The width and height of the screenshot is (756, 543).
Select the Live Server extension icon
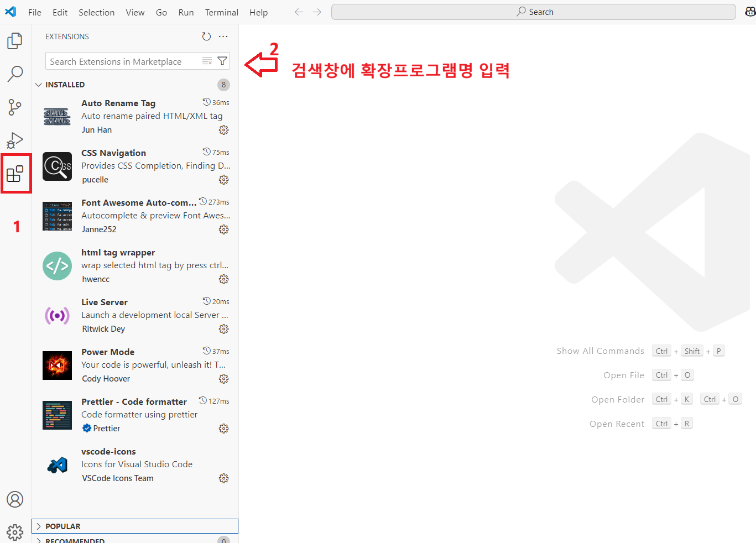click(57, 316)
